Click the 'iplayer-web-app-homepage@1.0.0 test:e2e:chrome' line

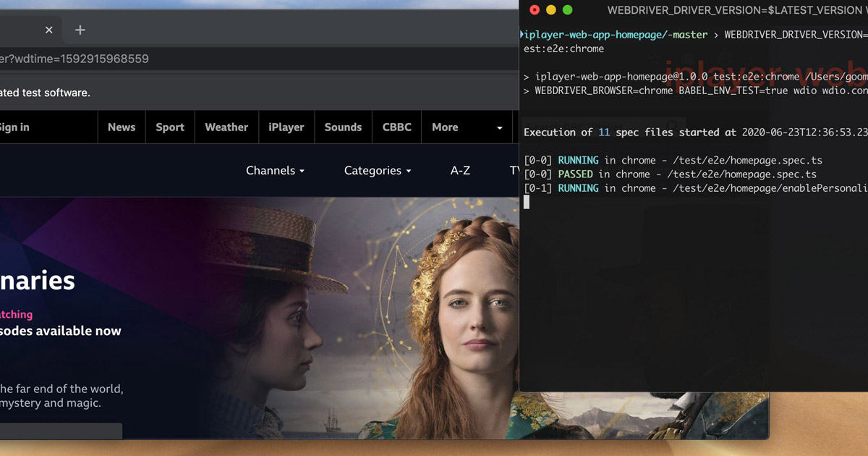(x=696, y=77)
